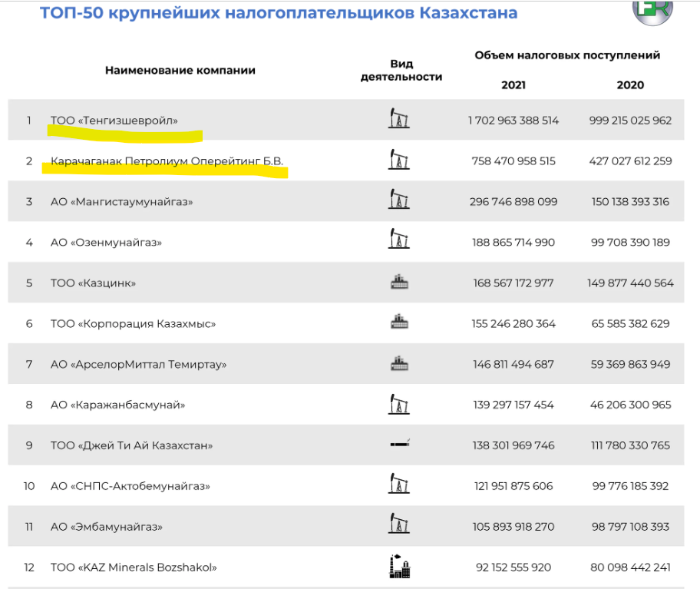Click the value 111 780 330 765
Screen dimensions: 700x589
pos(630,445)
